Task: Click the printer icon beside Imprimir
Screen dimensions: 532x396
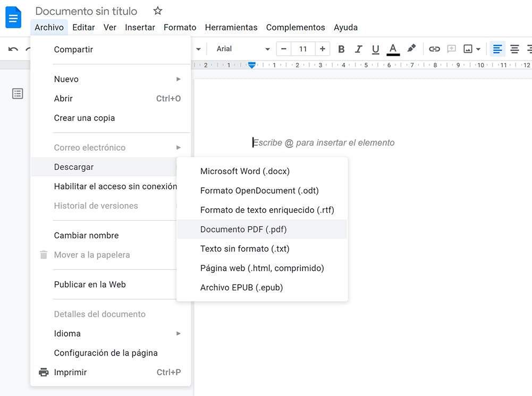Action: click(x=43, y=372)
